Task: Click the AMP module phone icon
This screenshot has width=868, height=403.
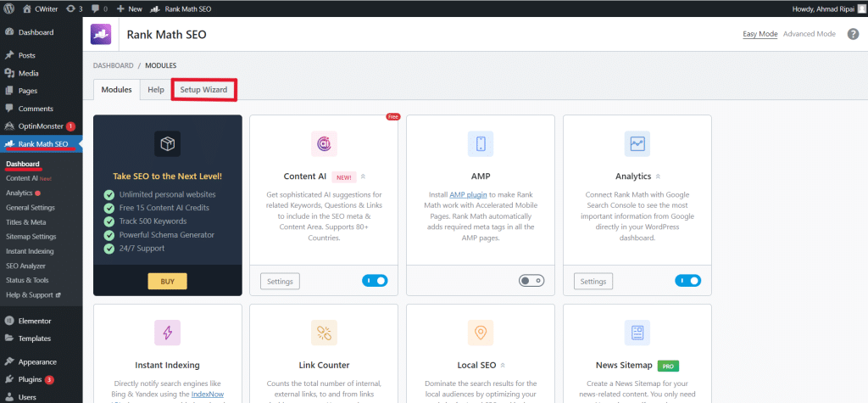Action: click(x=481, y=144)
